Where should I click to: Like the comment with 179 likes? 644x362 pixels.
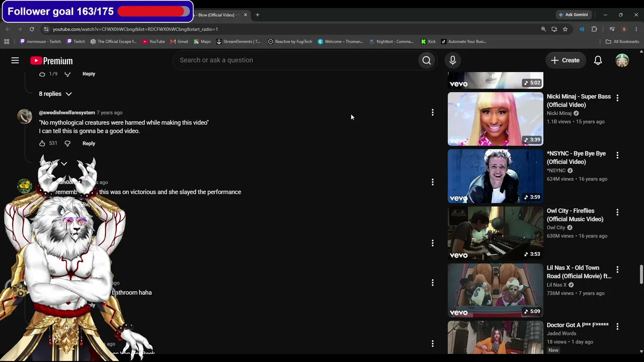click(x=42, y=74)
